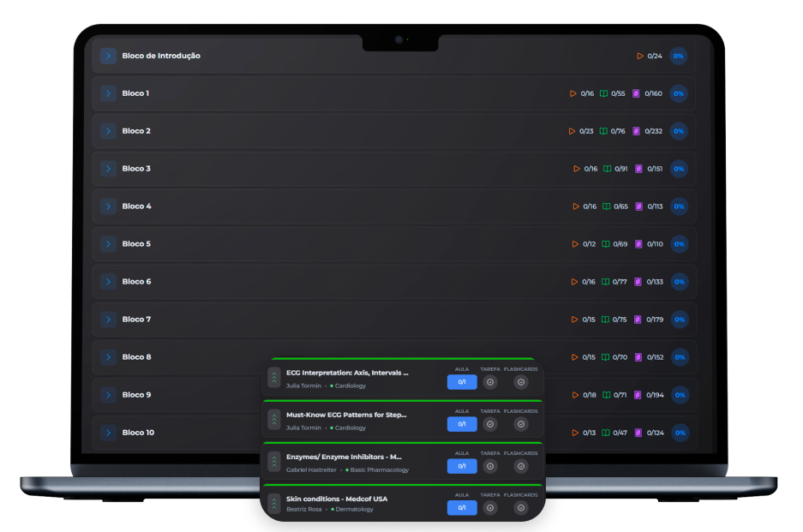Click the priority arrows icon on Skin conditions card

(x=274, y=504)
